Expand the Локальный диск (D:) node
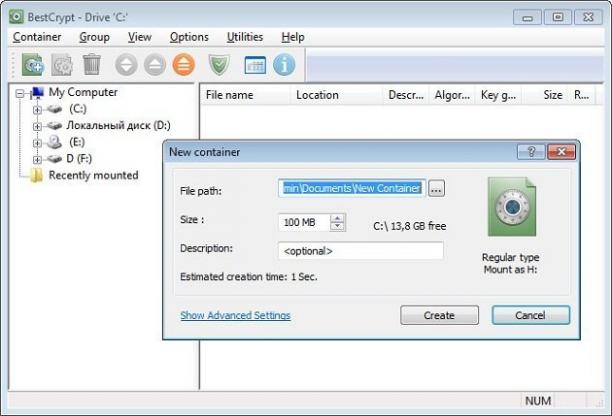Image resolution: width=612 pixels, height=416 pixels. [37, 126]
